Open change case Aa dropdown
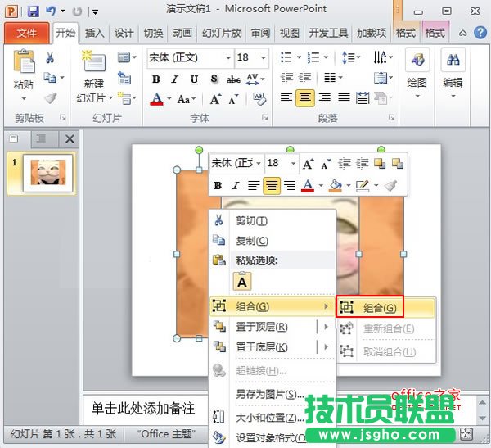This screenshot has height=448, width=491. (x=186, y=99)
